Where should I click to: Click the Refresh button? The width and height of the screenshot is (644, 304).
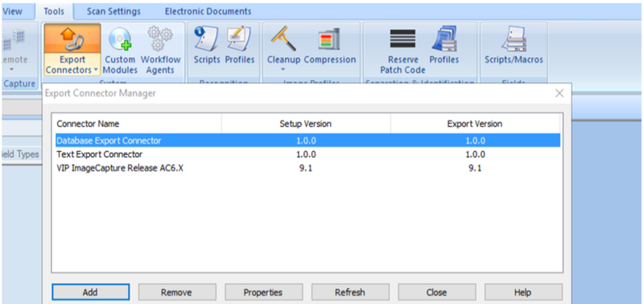350,293
